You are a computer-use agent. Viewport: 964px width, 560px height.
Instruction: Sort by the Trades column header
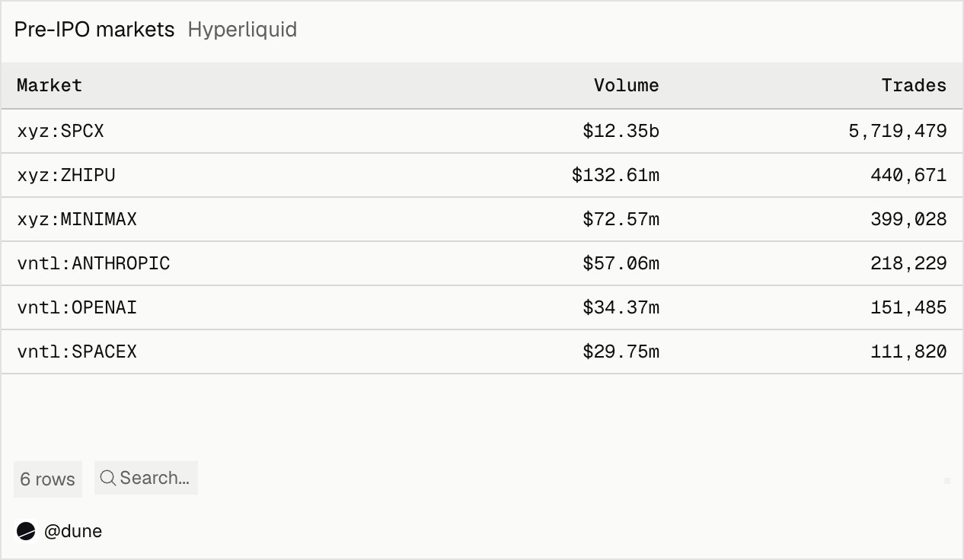point(914,85)
